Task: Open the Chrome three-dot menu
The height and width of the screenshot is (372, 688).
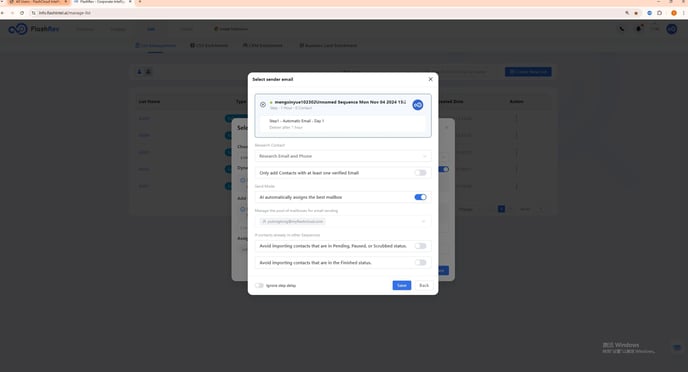Action: click(x=684, y=13)
